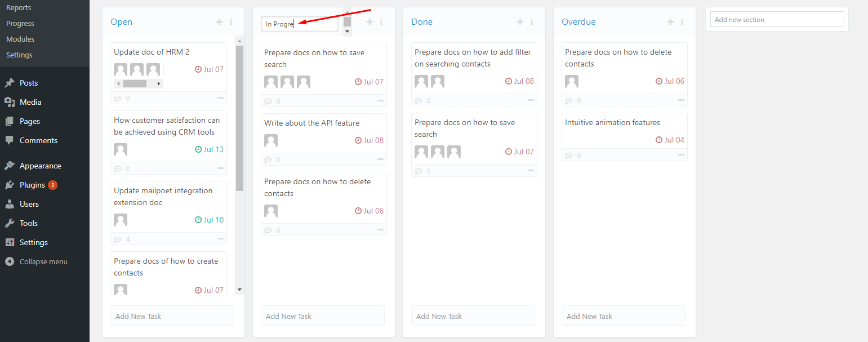
Task: Click comment icon on Write about API card
Action: click(x=268, y=160)
